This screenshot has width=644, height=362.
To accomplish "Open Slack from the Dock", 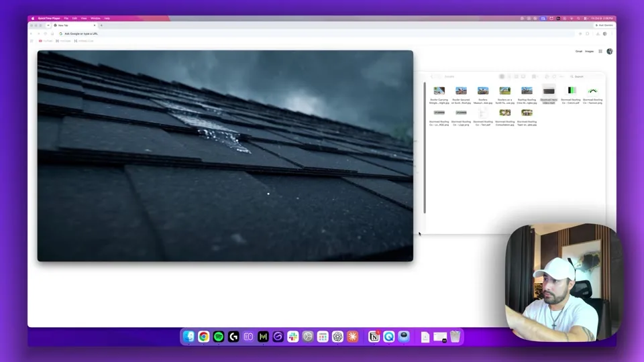I will pos(293,337).
